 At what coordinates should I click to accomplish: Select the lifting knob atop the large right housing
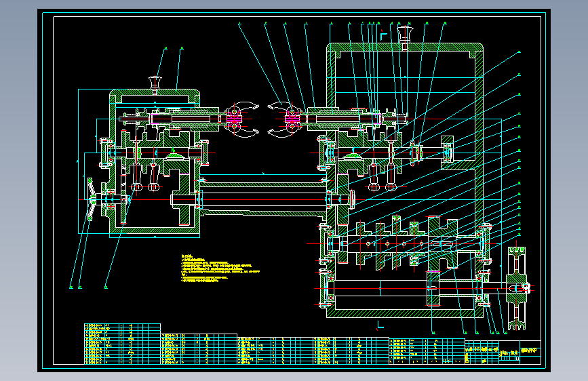(x=405, y=37)
